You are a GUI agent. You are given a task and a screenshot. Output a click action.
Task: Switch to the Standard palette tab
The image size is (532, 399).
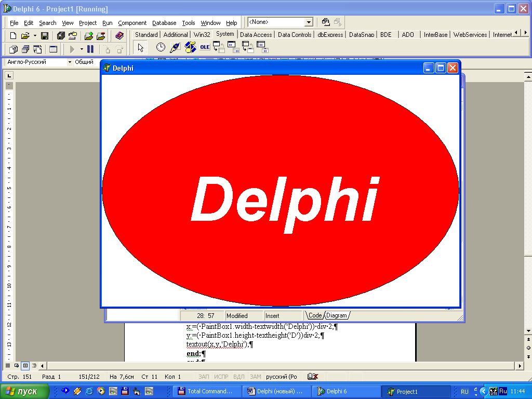point(146,35)
